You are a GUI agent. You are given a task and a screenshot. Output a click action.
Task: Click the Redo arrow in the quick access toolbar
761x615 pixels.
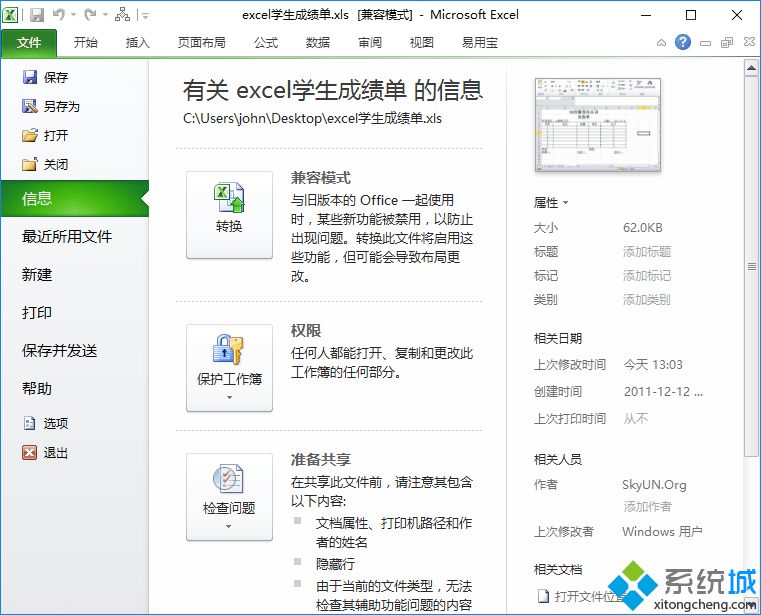[90, 15]
